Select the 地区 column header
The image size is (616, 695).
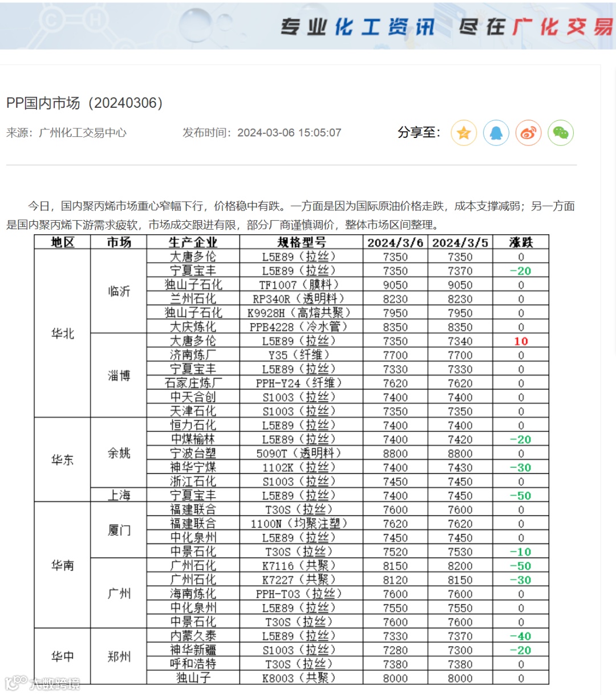pos(63,242)
